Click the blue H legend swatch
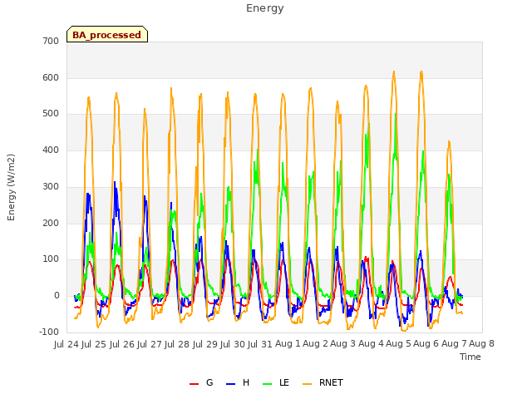The image size is (532, 399). 231,384
